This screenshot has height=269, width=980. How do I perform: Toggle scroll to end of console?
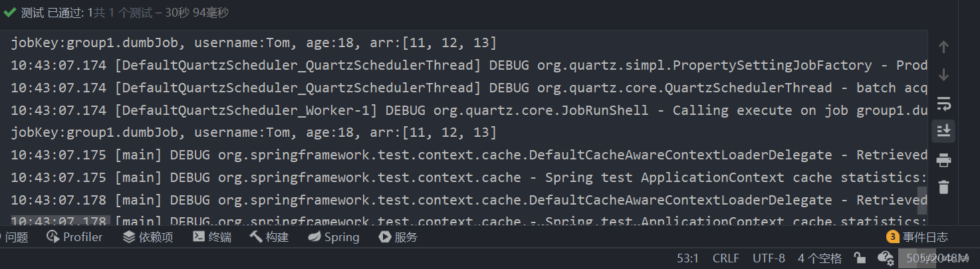[x=943, y=131]
